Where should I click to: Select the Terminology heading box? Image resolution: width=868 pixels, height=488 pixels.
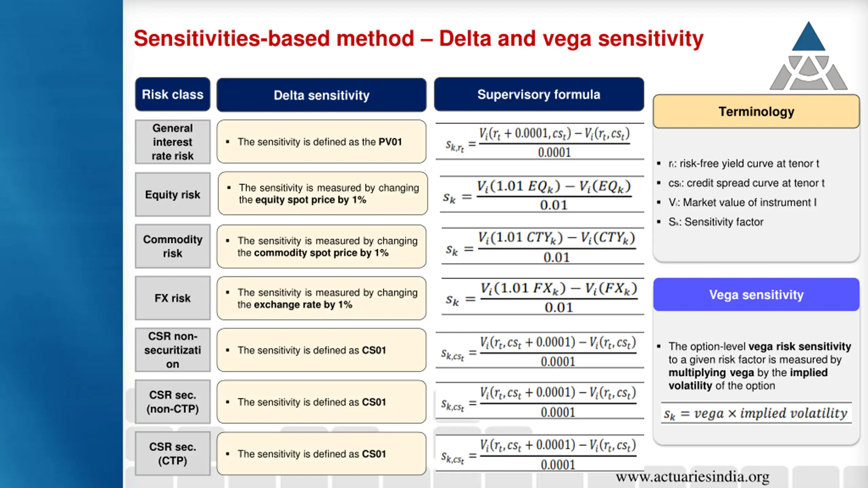(x=756, y=111)
